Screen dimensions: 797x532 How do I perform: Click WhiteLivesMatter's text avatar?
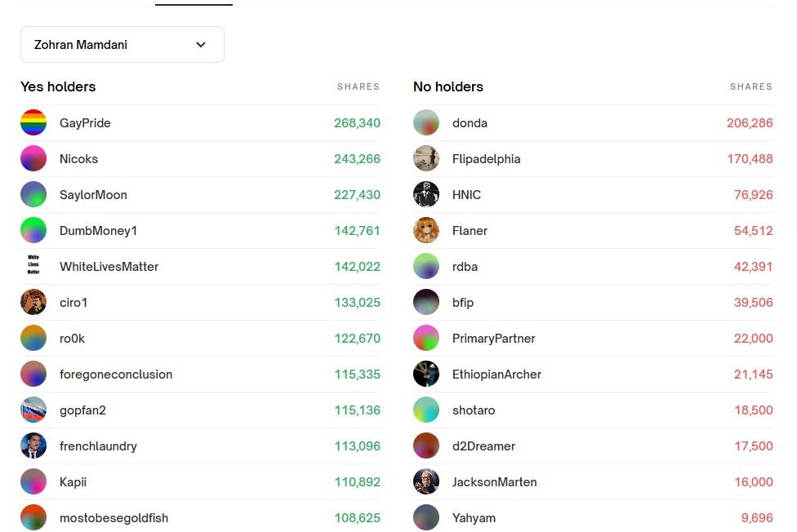coord(33,267)
